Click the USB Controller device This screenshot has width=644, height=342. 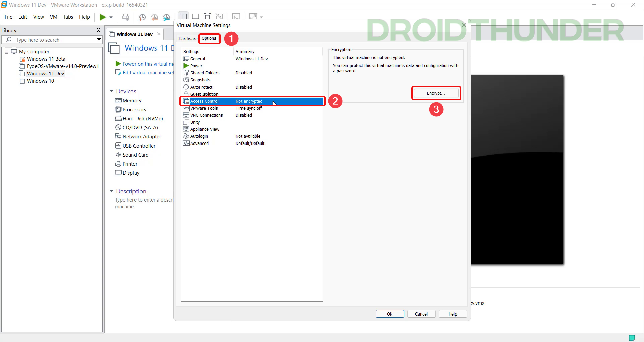(x=139, y=146)
